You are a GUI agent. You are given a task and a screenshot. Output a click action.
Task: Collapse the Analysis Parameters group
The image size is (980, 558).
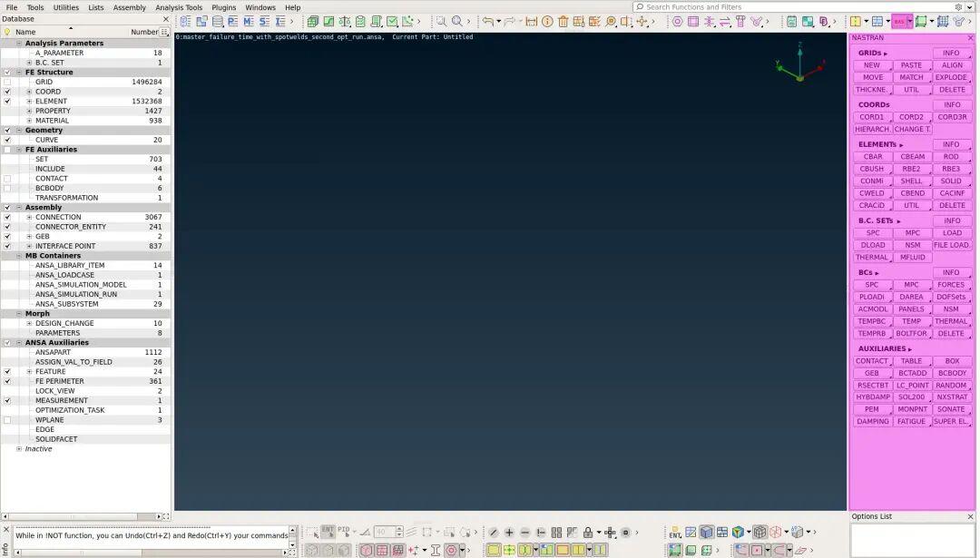19,44
